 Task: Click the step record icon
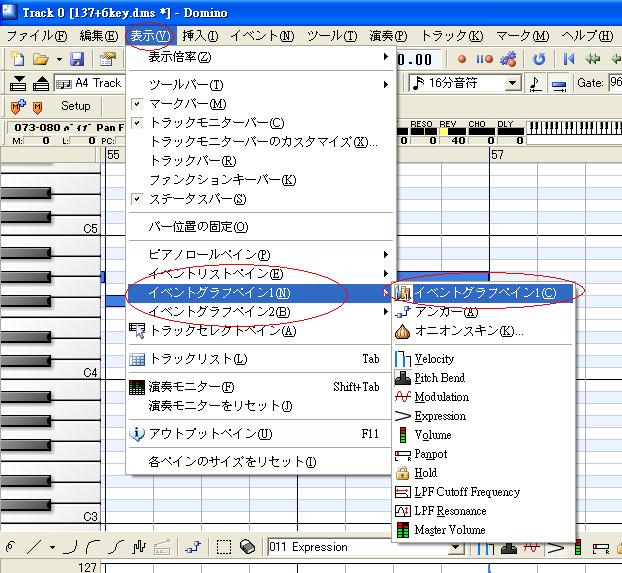tap(484, 59)
